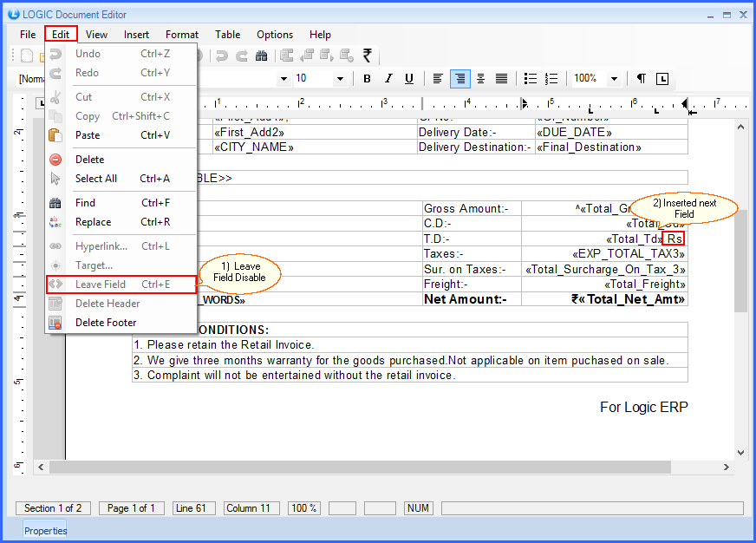Open the Format menu

182,35
